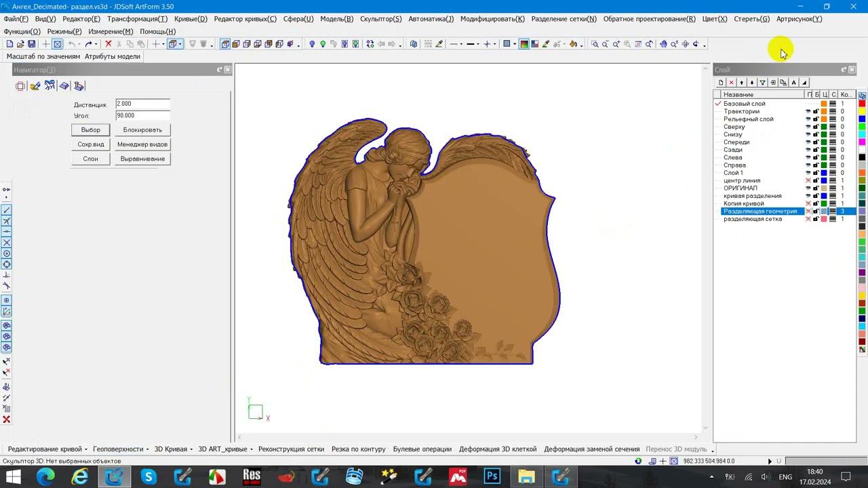Click the undo arrow icon
This screenshot has width=868, height=488.
click(71, 44)
